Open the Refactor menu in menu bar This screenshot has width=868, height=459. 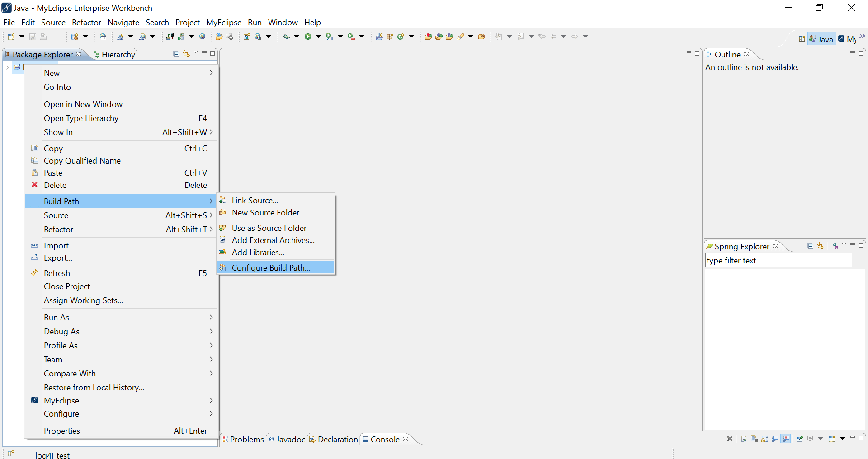click(86, 22)
